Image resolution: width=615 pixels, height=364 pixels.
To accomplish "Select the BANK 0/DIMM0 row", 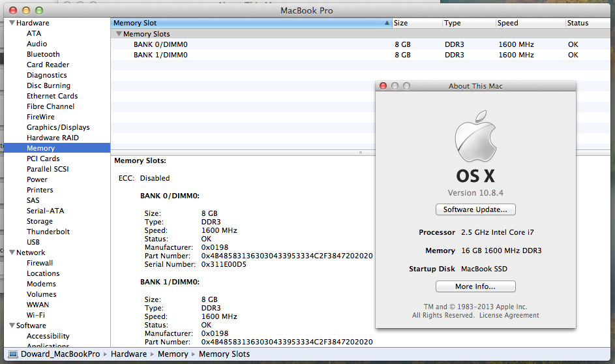I will click(x=360, y=44).
